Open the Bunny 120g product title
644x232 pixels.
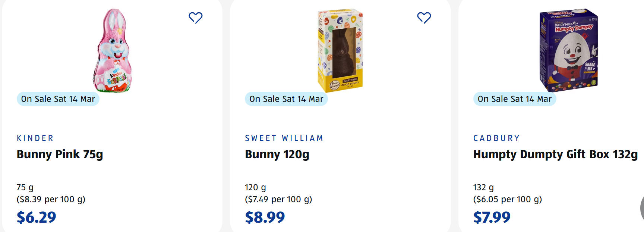(x=277, y=154)
